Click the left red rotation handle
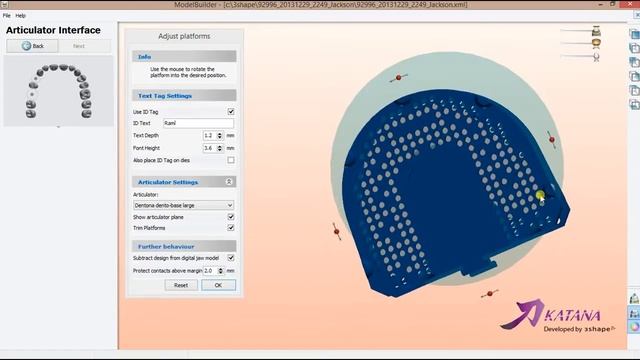The width and height of the screenshot is (640, 360). 337,231
